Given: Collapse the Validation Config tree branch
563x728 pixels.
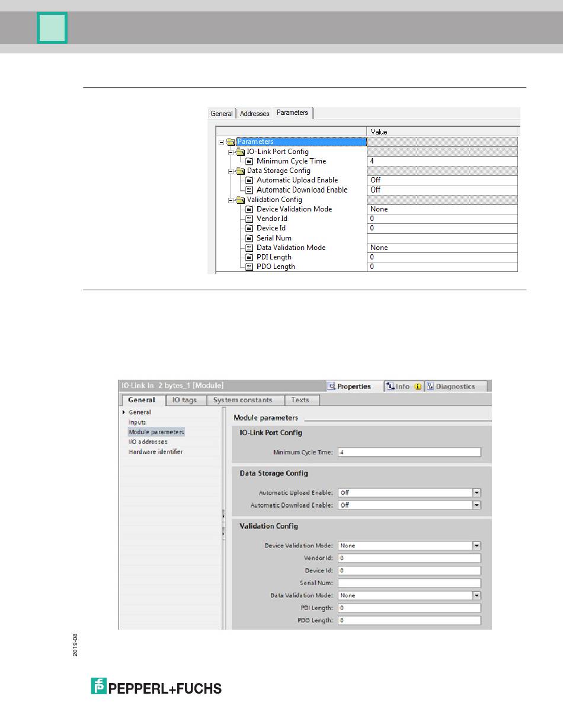Looking at the screenshot, I should 231,200.
